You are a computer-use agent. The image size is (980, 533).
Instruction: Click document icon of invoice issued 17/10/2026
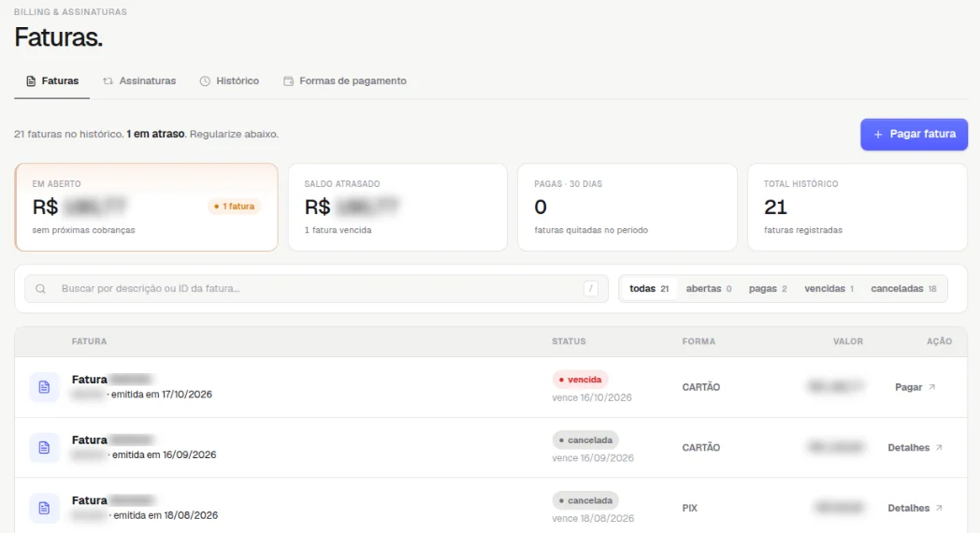coord(44,387)
